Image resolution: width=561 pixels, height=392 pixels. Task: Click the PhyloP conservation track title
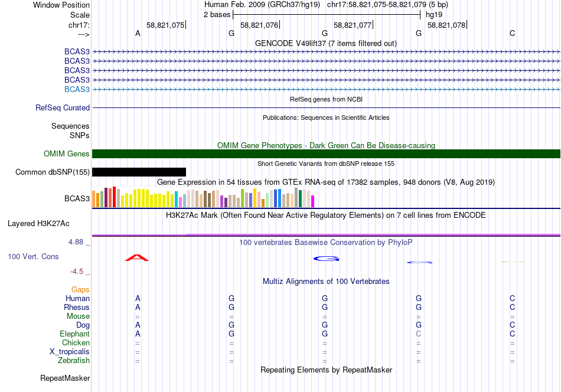326,243
